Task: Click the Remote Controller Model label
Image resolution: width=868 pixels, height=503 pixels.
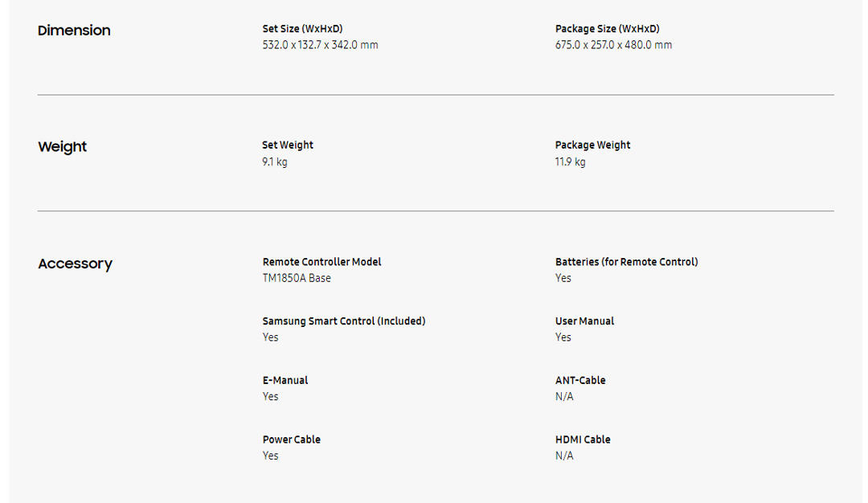Action: pyautogui.click(x=321, y=262)
